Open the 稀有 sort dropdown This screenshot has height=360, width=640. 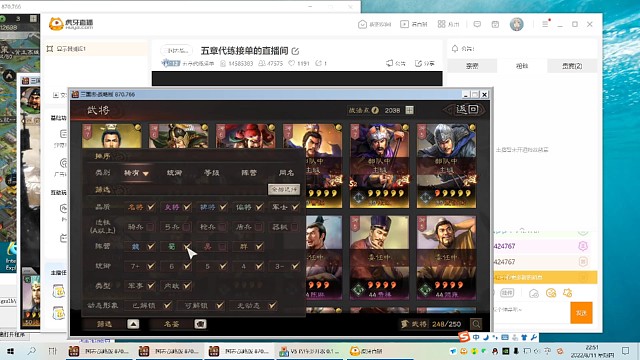(136, 173)
